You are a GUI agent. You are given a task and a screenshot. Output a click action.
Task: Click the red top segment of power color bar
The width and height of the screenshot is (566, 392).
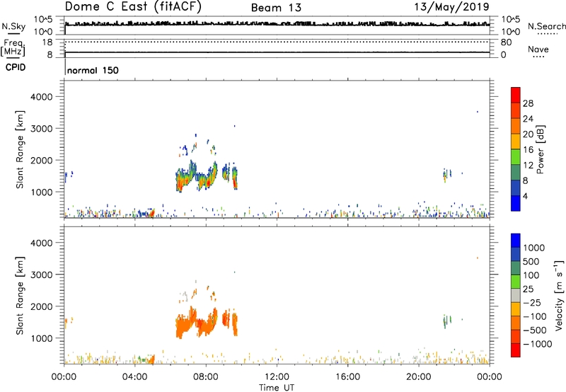(x=516, y=95)
